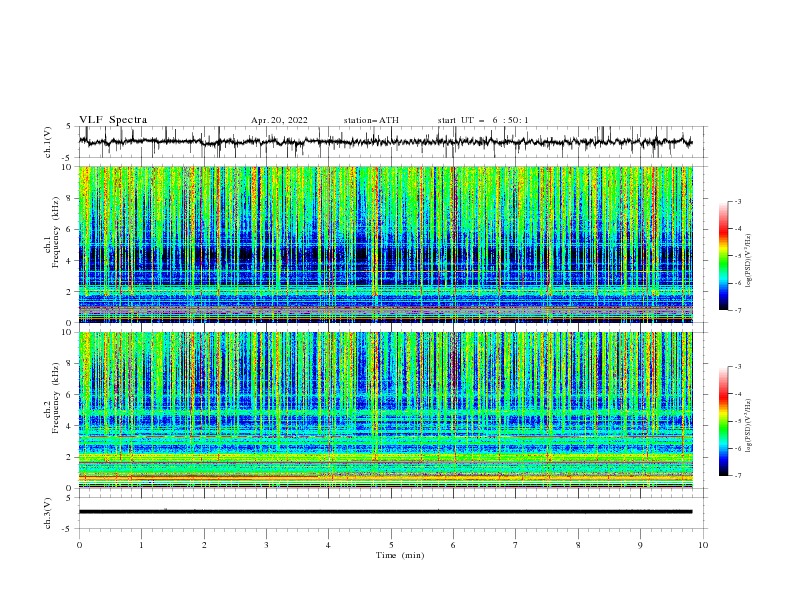792x612 pixels.
Task: Click the "6" tick on ch.2 frequency axis
Action: pos(71,395)
